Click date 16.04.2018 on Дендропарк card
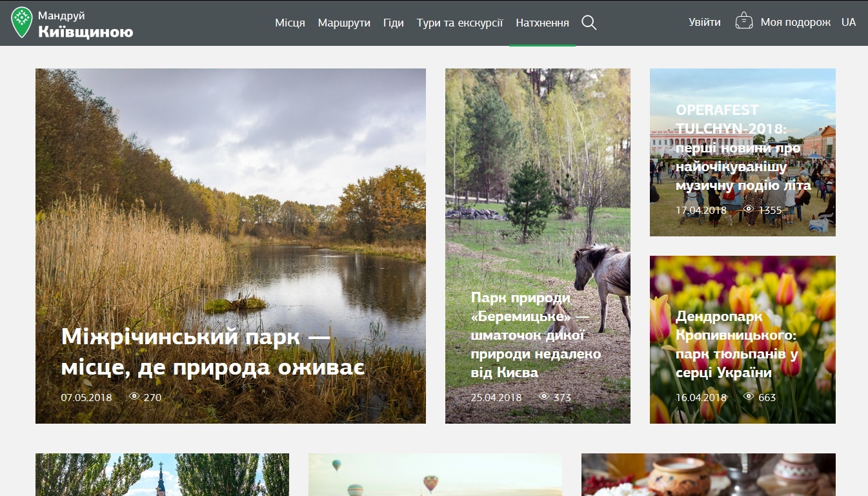868x496 pixels. [x=701, y=397]
